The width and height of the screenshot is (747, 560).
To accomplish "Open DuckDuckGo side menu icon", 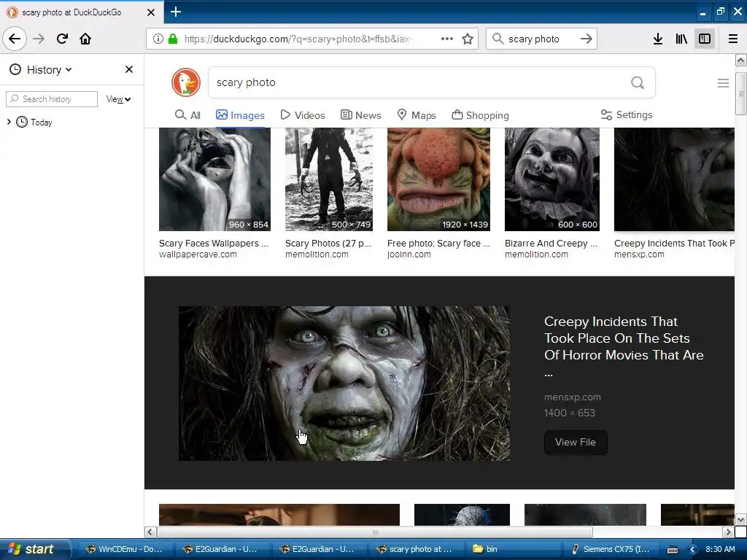I will 723,83.
